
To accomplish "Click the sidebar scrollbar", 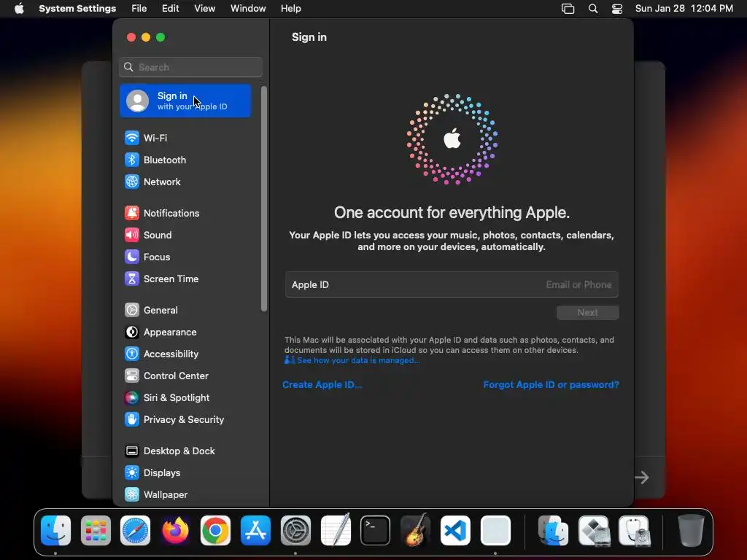I will 264,199.
